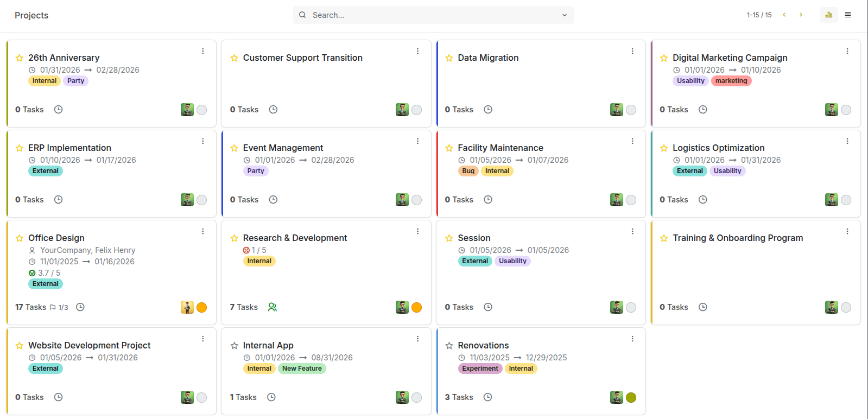This screenshot has height=419, width=868.
Task: Go to the previous page of projects
Action: [x=784, y=15]
